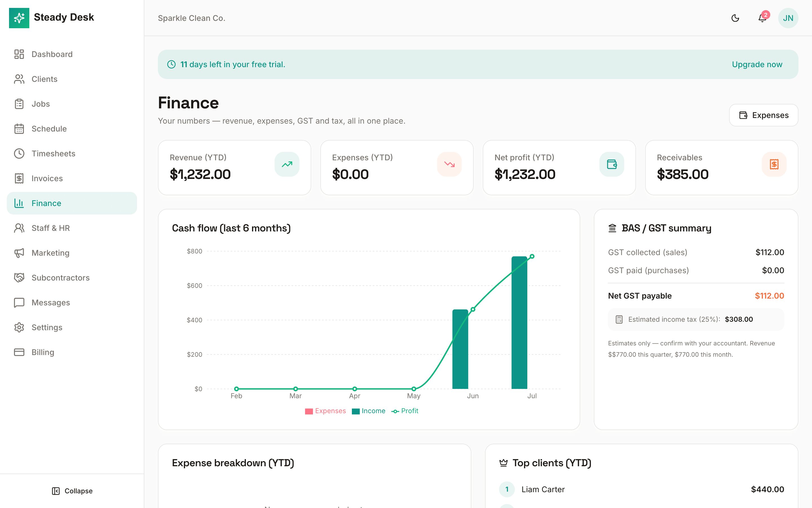Click the Jobs clipboard icon
The height and width of the screenshot is (508, 812).
[19, 104]
